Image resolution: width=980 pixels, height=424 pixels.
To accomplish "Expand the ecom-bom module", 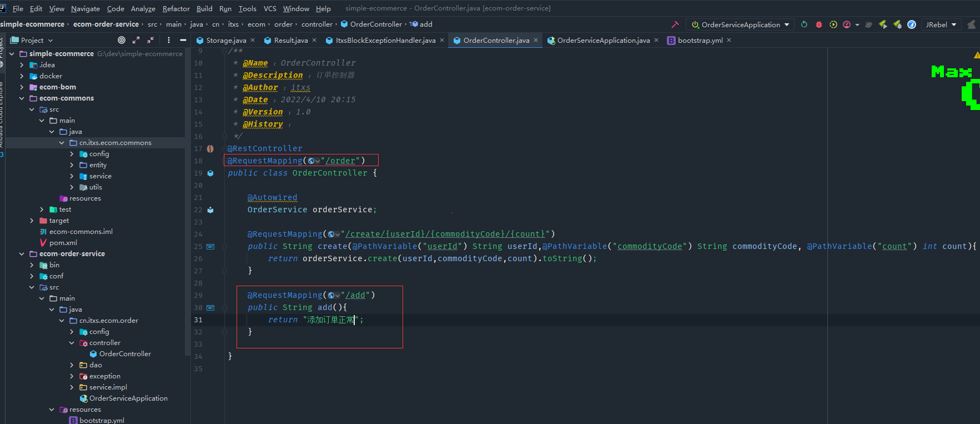I will pyautogui.click(x=22, y=87).
